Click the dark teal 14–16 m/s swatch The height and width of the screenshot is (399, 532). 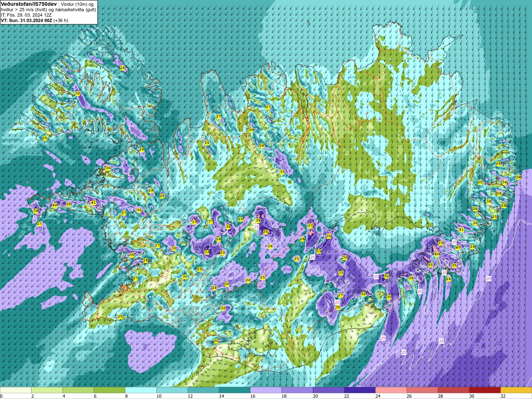tap(234, 390)
